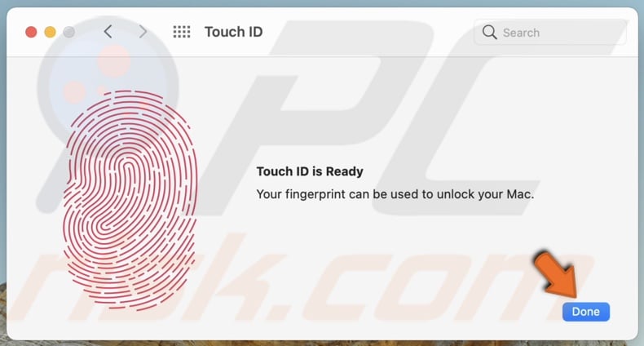Click the magnifying glass search icon
Viewport: 644px width, 346px height.
[489, 32]
